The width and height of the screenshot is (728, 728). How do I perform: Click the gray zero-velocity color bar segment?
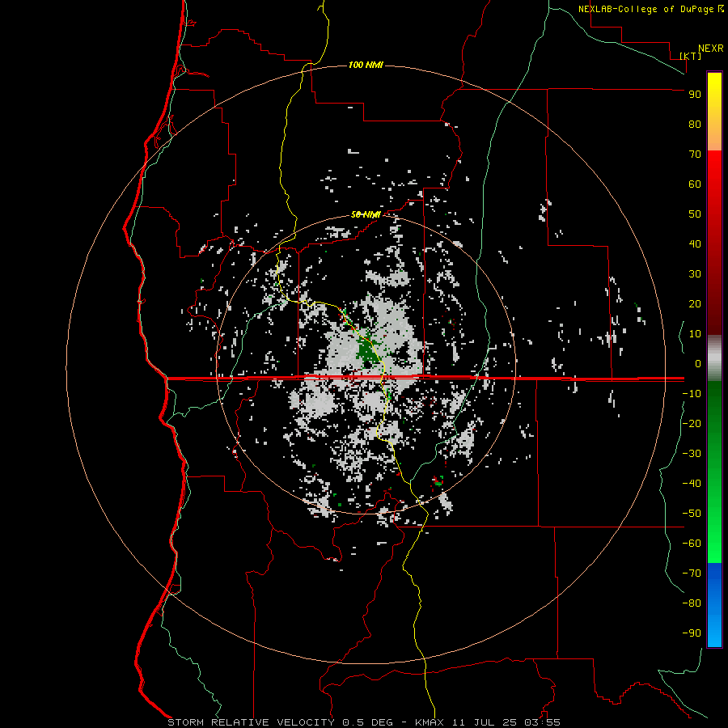tap(714, 358)
